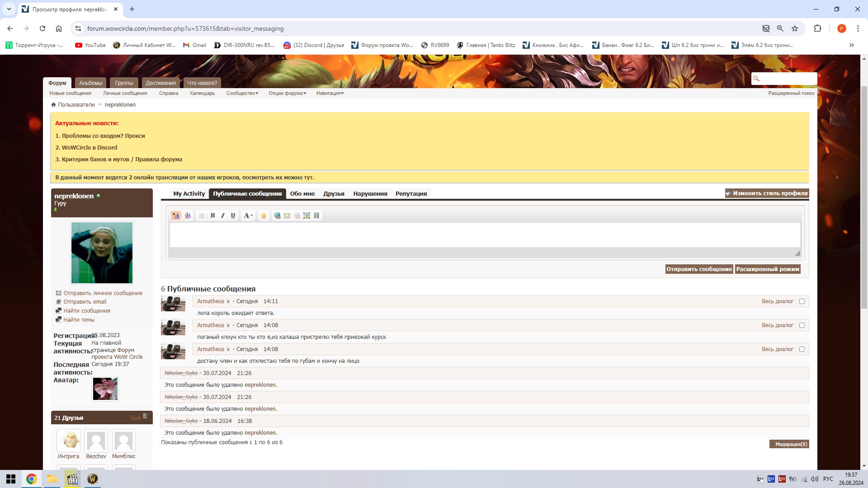Switch to the Друзья profile tab
Screen dimensions: 868x488
coord(334,194)
